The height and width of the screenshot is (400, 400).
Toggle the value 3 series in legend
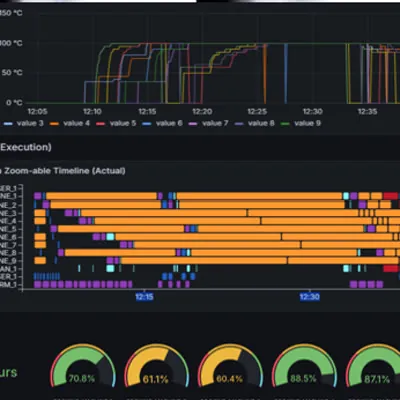coord(23,123)
